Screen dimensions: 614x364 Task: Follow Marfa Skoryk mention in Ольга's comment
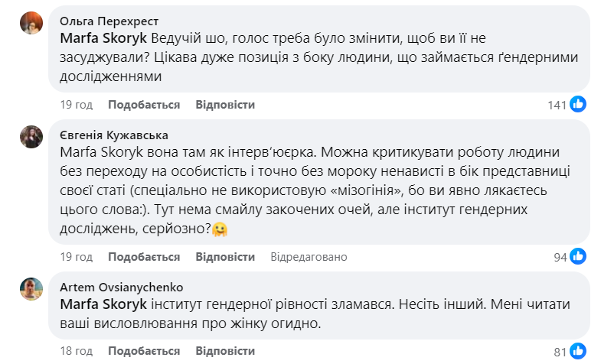point(103,38)
